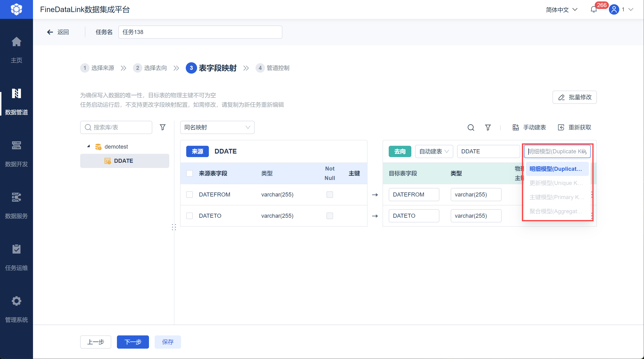Click the task name input field
644x359 pixels.
(x=200, y=32)
